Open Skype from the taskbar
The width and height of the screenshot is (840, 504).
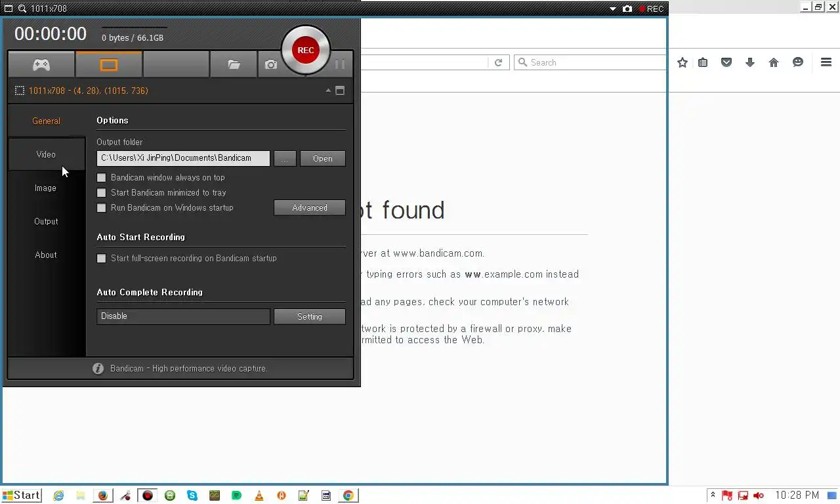coord(192,495)
